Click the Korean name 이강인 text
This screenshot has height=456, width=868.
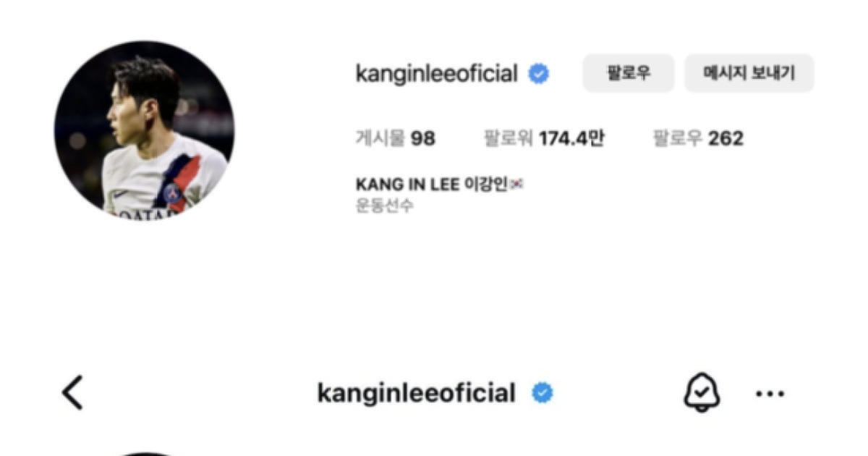486,185
